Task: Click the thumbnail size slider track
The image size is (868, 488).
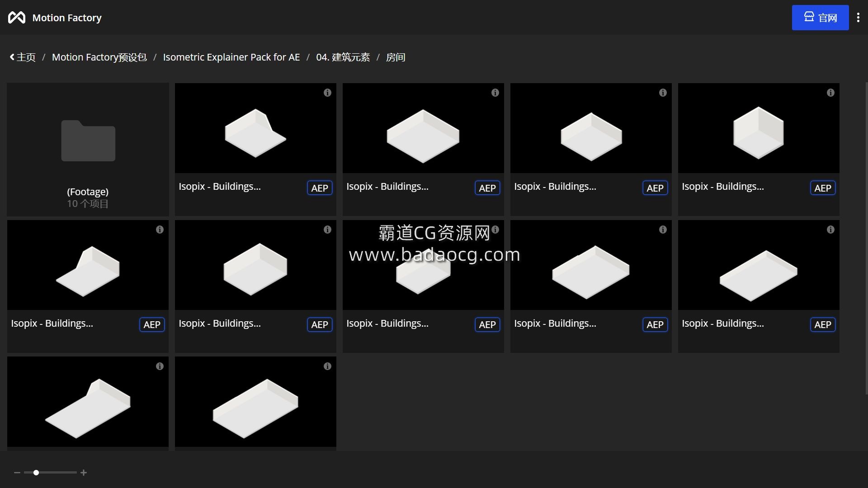Action: tap(50, 473)
